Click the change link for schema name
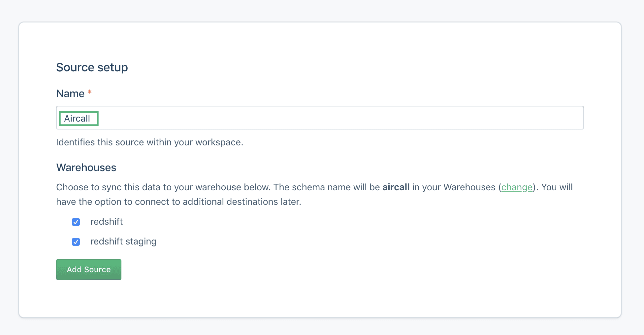The height and width of the screenshot is (335, 644). [x=517, y=187]
